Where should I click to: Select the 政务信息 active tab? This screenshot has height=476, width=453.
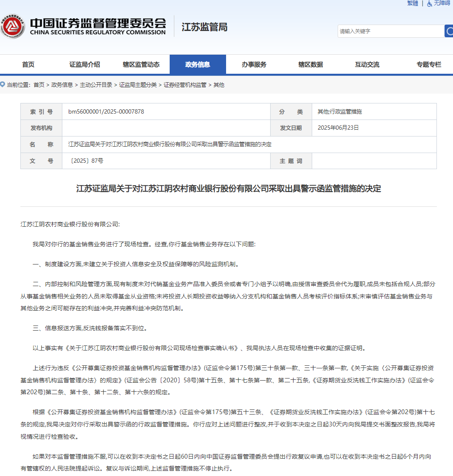pyautogui.click(x=198, y=64)
